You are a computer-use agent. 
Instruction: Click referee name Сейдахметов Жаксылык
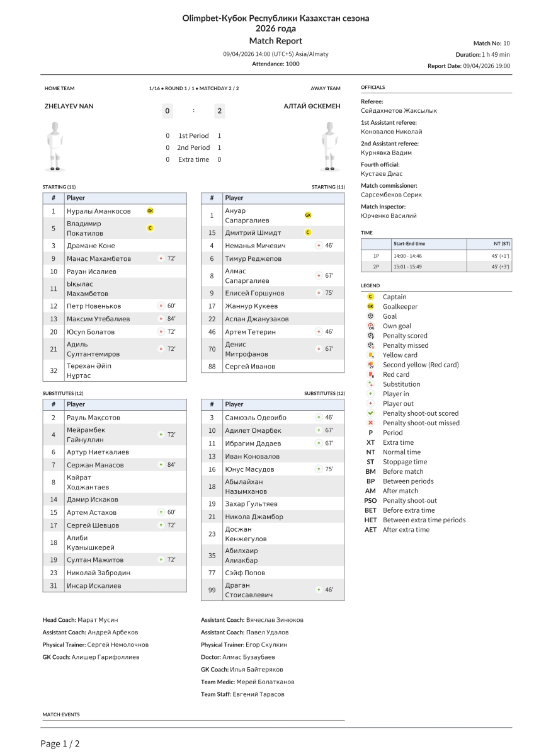click(x=399, y=110)
